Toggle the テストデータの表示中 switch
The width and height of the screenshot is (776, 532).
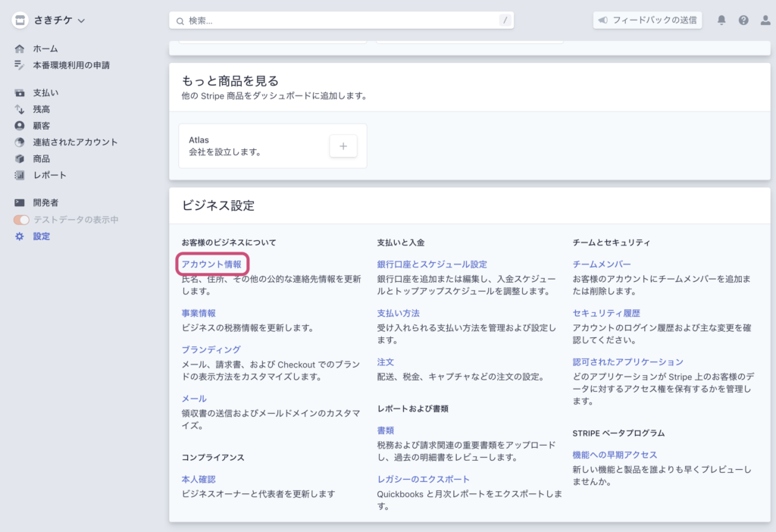click(x=21, y=220)
